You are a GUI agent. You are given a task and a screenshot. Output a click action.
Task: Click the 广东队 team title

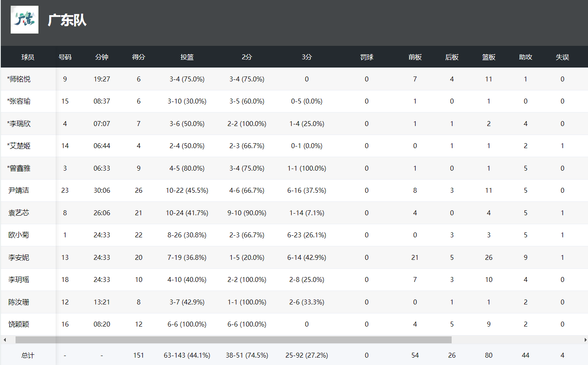(67, 20)
